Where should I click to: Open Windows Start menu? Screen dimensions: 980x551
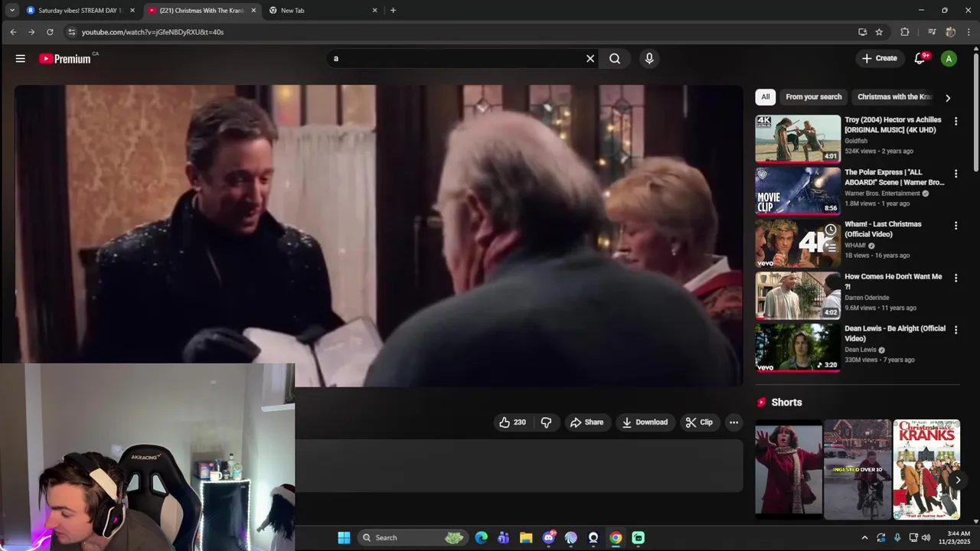click(x=344, y=538)
